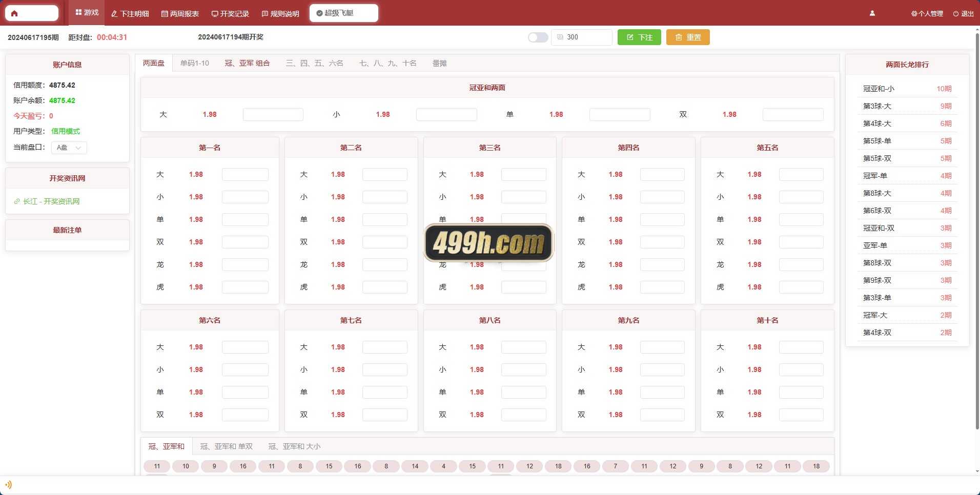Image resolution: width=980 pixels, height=495 pixels.
Task: Click 亚军-单 3期 ranking row
Action: pyautogui.click(x=907, y=245)
